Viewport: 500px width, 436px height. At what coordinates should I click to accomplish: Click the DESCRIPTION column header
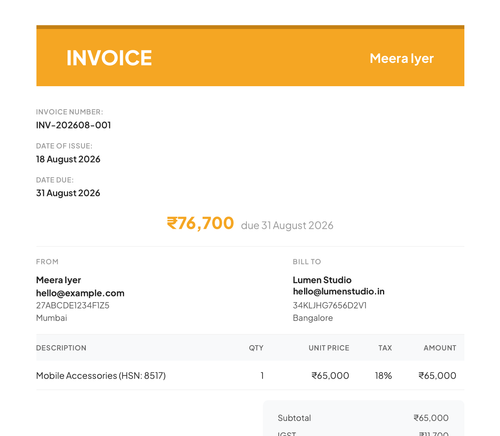pyautogui.click(x=61, y=348)
